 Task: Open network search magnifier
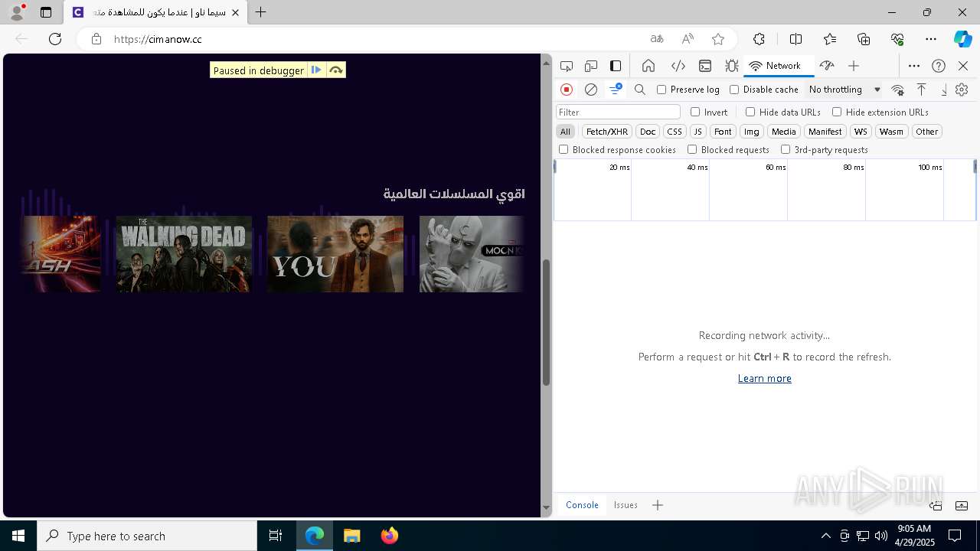pyautogui.click(x=640, y=90)
